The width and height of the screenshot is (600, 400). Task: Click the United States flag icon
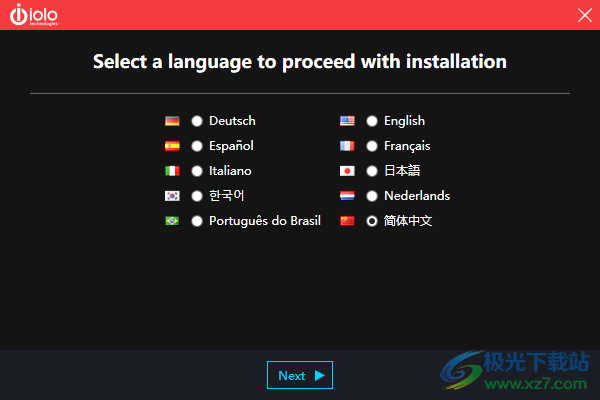coord(347,121)
